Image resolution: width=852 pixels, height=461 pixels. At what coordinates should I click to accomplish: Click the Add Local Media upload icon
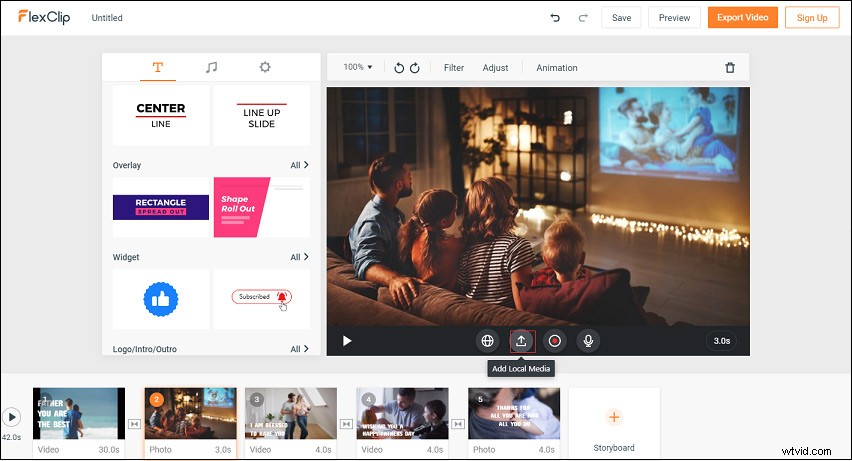pyautogui.click(x=521, y=341)
